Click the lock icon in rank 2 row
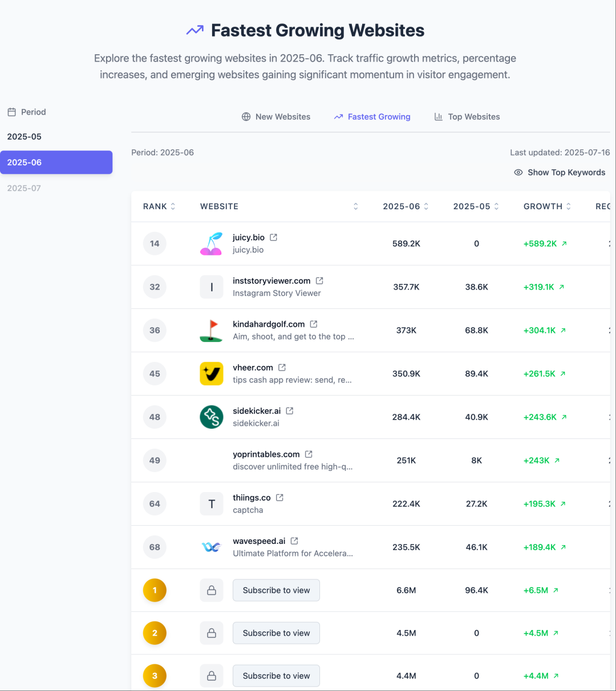The width and height of the screenshot is (616, 691). [212, 633]
